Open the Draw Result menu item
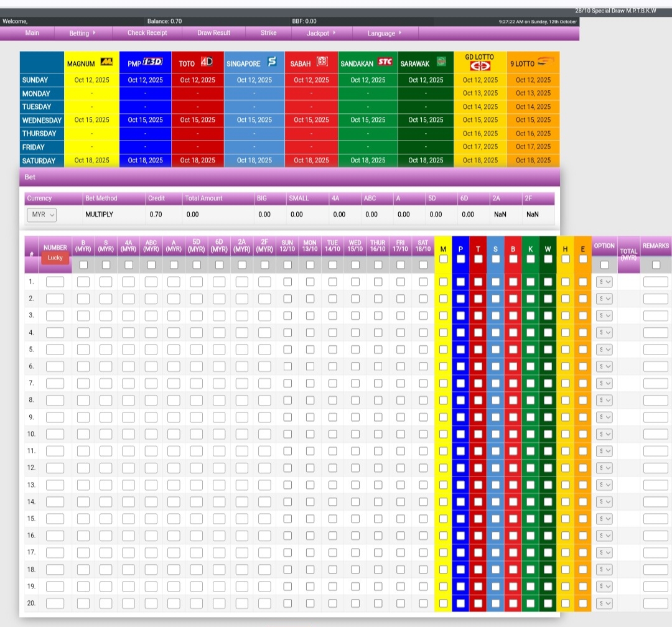672x627 pixels. (213, 33)
